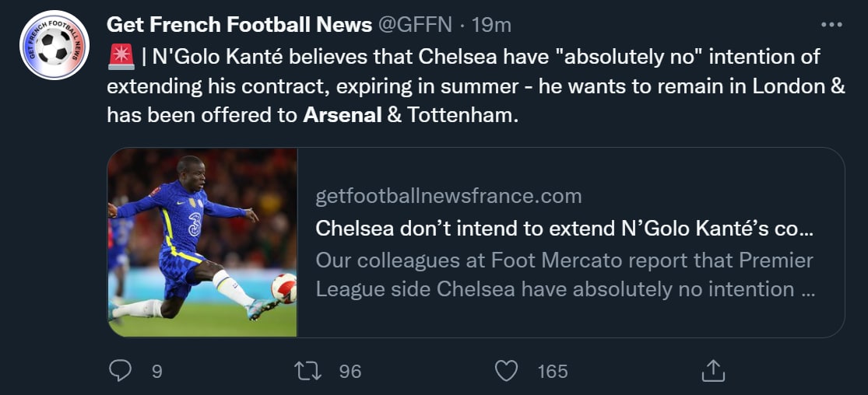Click the reply count 9
This screenshot has width=868, height=395.
[156, 372]
